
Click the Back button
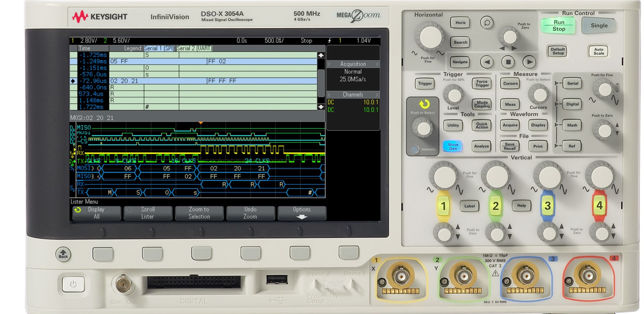tap(63, 254)
